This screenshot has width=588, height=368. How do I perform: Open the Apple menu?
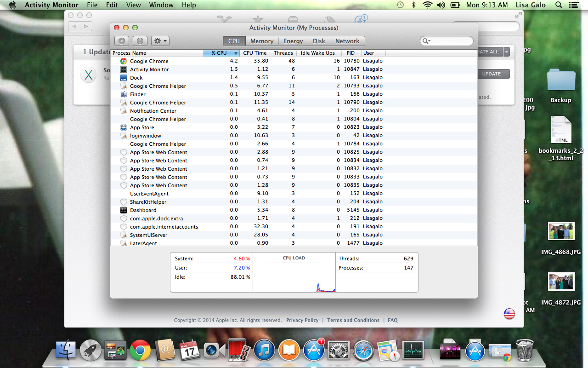coord(12,5)
